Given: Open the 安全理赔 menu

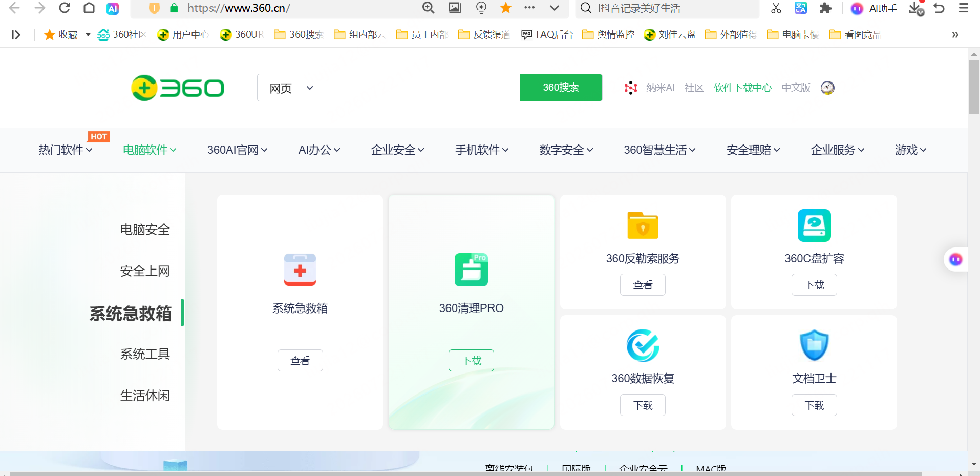Looking at the screenshot, I should click(753, 150).
